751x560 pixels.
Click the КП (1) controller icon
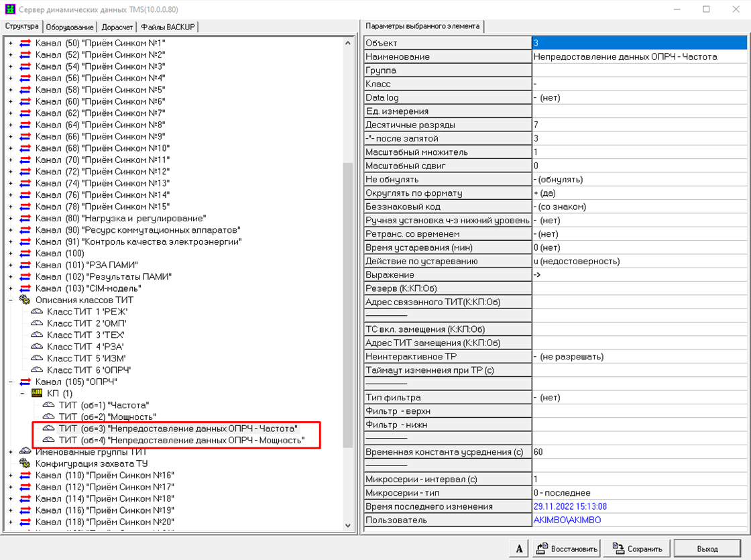click(37, 393)
